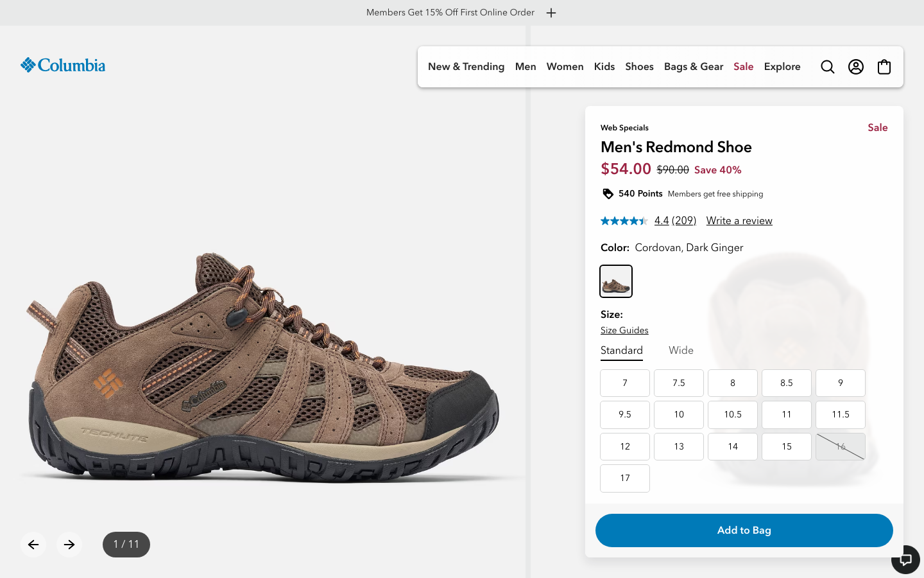
Task: Click the star rating icons
Action: pyautogui.click(x=624, y=221)
